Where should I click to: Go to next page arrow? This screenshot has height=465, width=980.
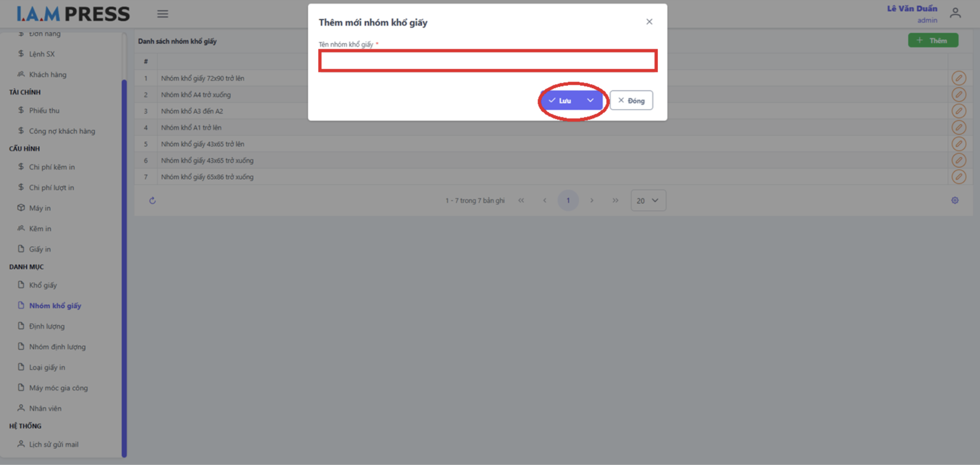pyautogui.click(x=591, y=200)
